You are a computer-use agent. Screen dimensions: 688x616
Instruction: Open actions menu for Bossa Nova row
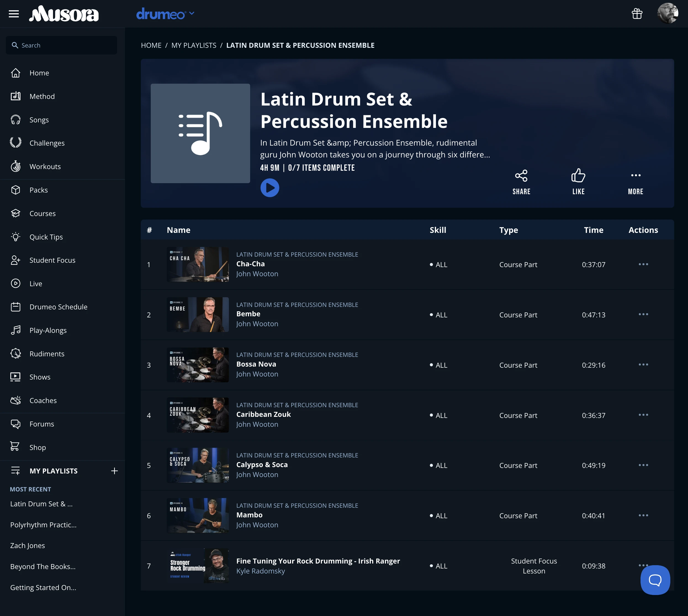coord(643,365)
